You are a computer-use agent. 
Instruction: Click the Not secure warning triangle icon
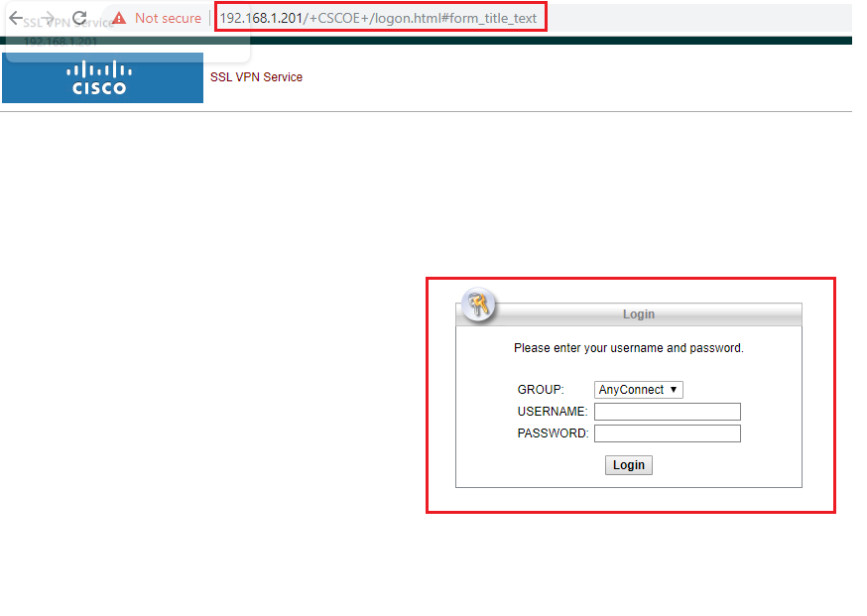119,18
